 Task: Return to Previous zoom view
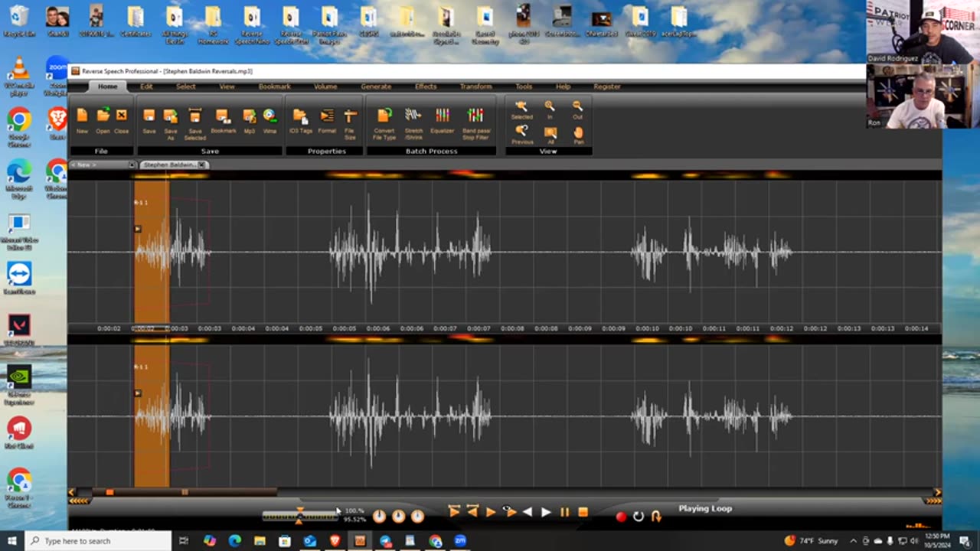click(x=521, y=135)
